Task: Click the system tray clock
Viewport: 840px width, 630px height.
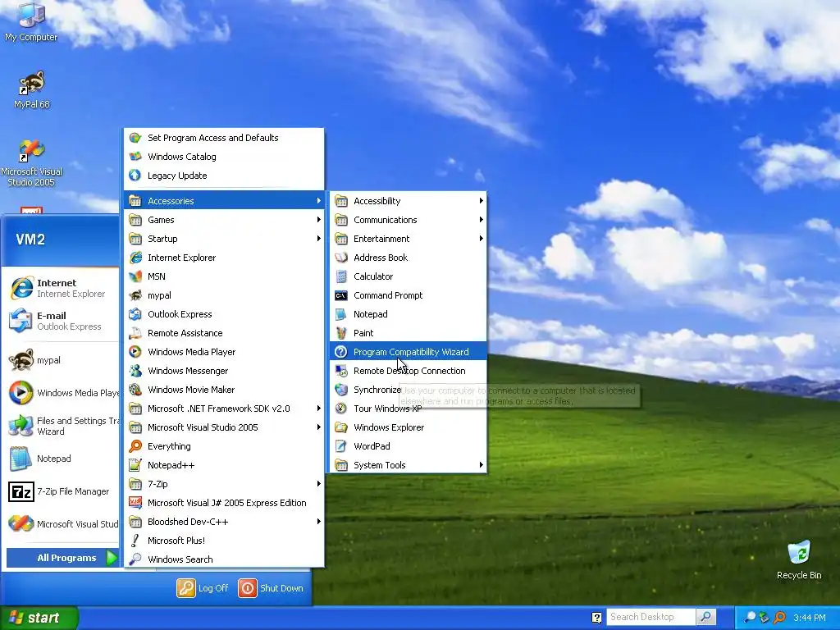Action: pos(809,618)
